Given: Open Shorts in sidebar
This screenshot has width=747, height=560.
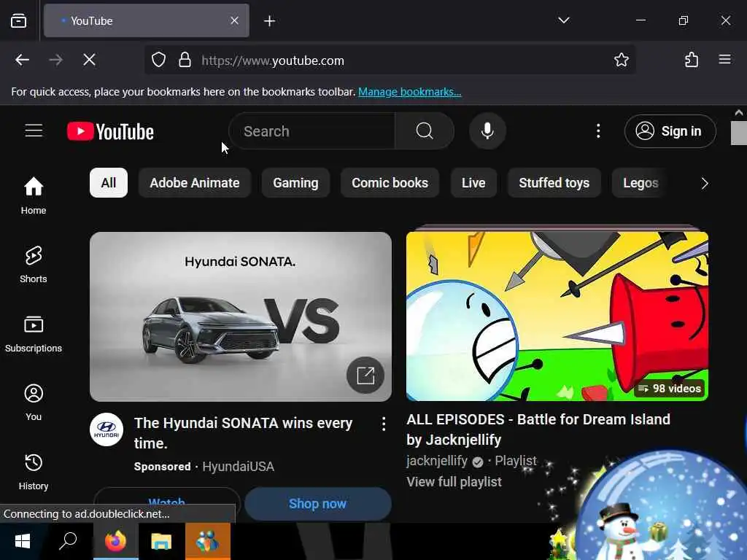Looking at the screenshot, I should 34,265.
